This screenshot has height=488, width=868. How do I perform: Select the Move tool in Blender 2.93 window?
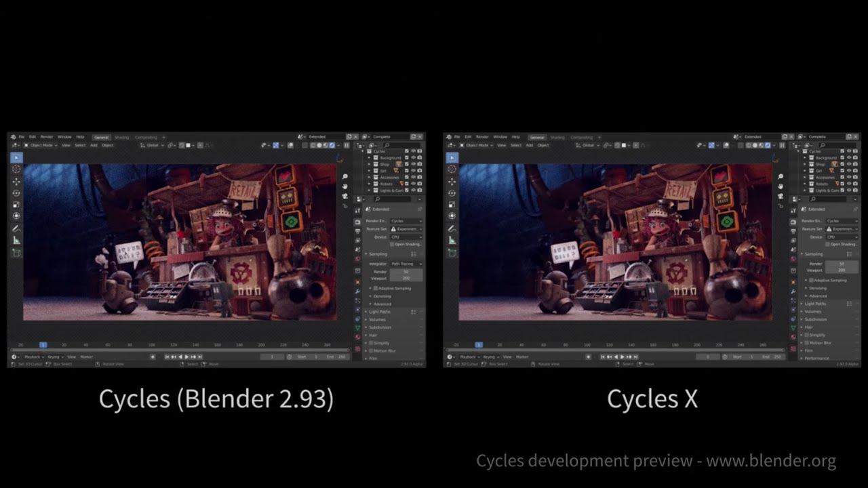16,180
